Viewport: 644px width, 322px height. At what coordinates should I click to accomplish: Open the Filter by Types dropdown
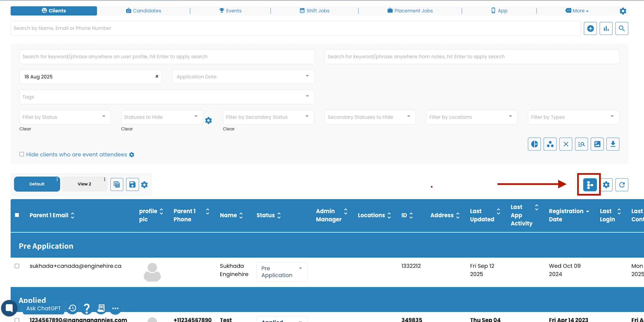tap(573, 117)
